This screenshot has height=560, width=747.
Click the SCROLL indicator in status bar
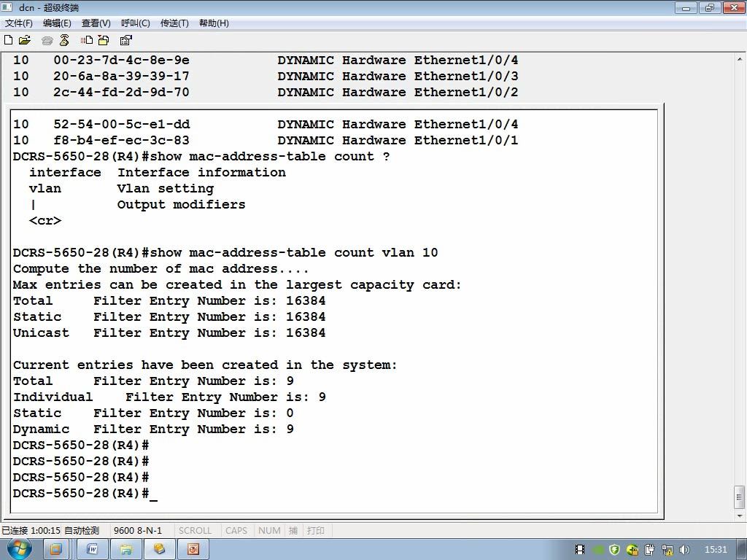(x=195, y=530)
